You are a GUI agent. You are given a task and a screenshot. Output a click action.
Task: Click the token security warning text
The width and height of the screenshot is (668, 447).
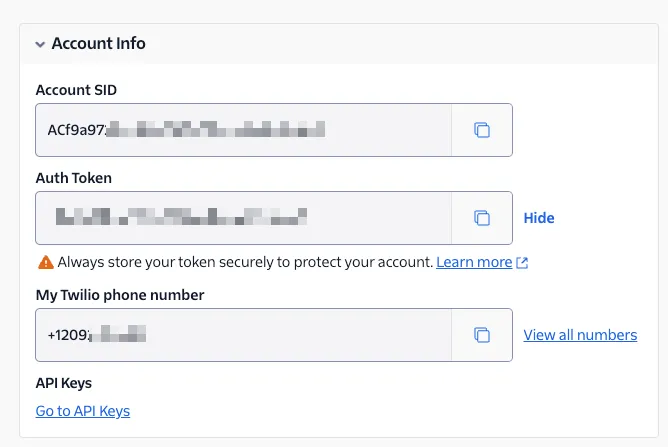(245, 262)
